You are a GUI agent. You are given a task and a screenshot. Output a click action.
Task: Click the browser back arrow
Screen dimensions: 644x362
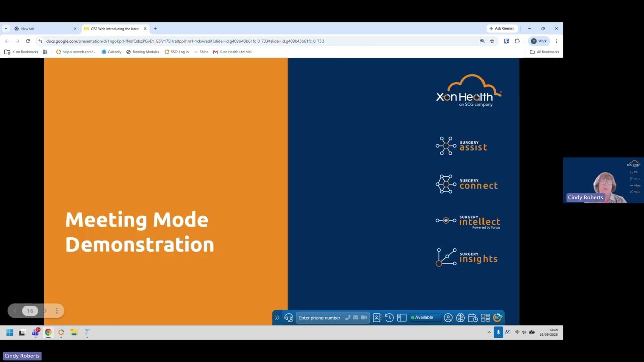[x=7, y=41]
